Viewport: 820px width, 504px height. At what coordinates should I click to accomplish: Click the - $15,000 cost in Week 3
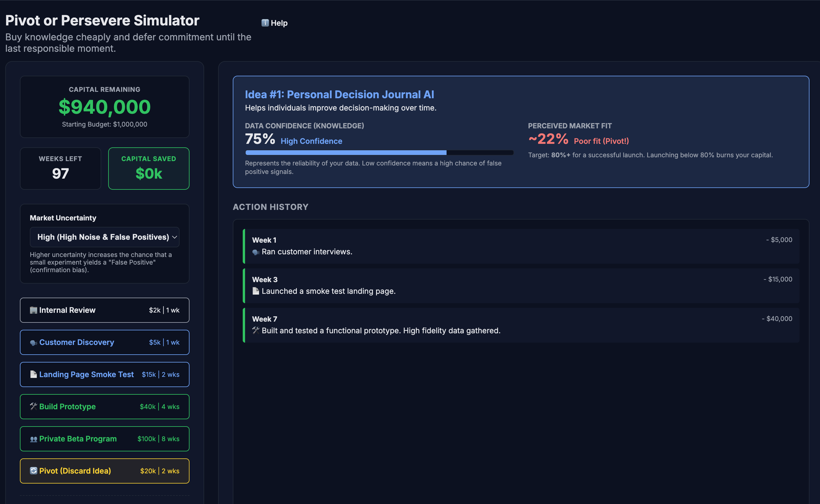778,279
